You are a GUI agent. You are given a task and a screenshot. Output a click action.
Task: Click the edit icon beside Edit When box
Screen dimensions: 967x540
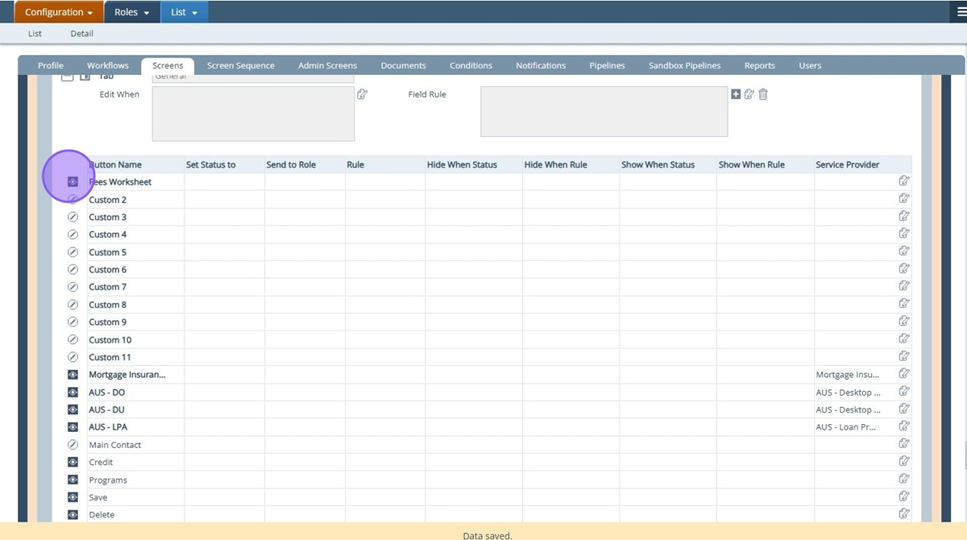point(362,94)
